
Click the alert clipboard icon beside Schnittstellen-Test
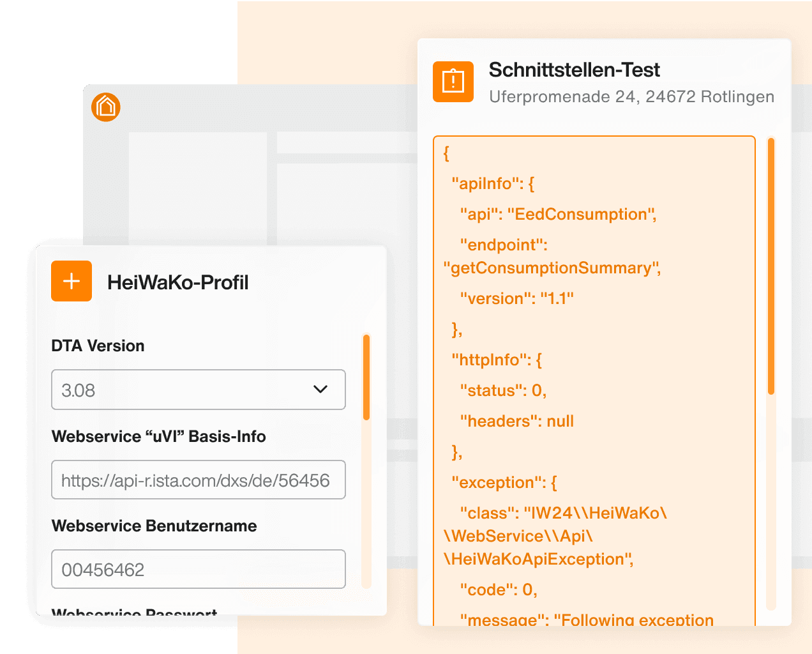tap(453, 82)
